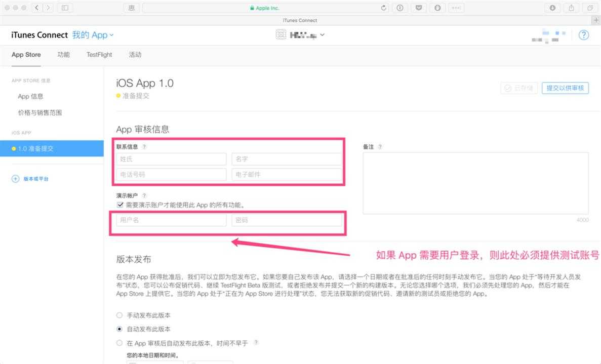The height and width of the screenshot is (364, 601).
Task: Open the account menu at top right
Action: pyautogui.click(x=548, y=35)
